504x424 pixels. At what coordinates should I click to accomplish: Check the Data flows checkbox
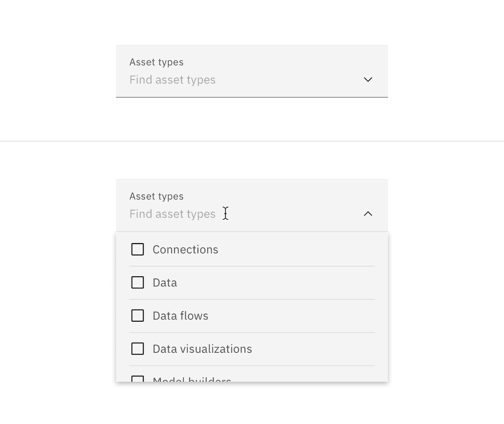click(x=138, y=316)
